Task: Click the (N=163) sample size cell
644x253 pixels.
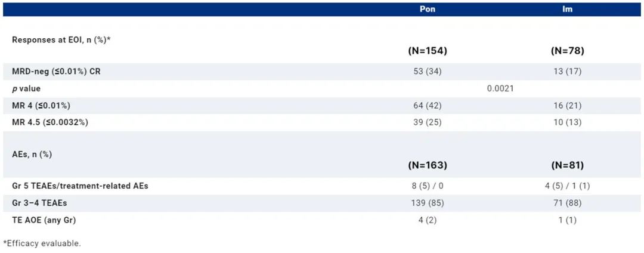Action: point(427,165)
